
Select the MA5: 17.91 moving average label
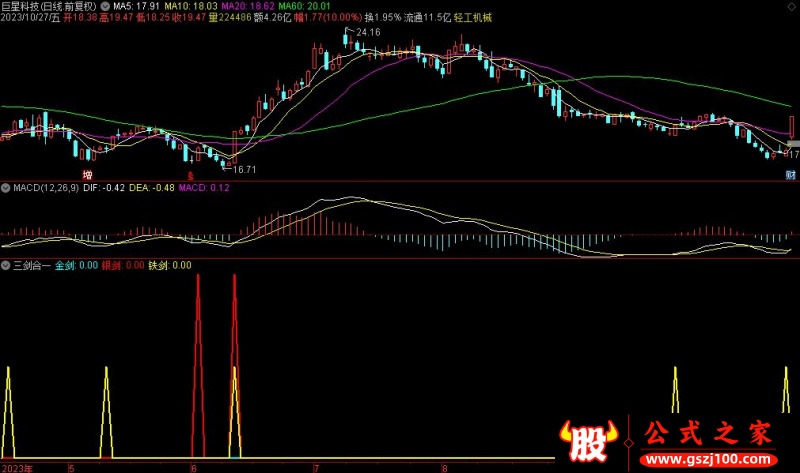[136, 7]
